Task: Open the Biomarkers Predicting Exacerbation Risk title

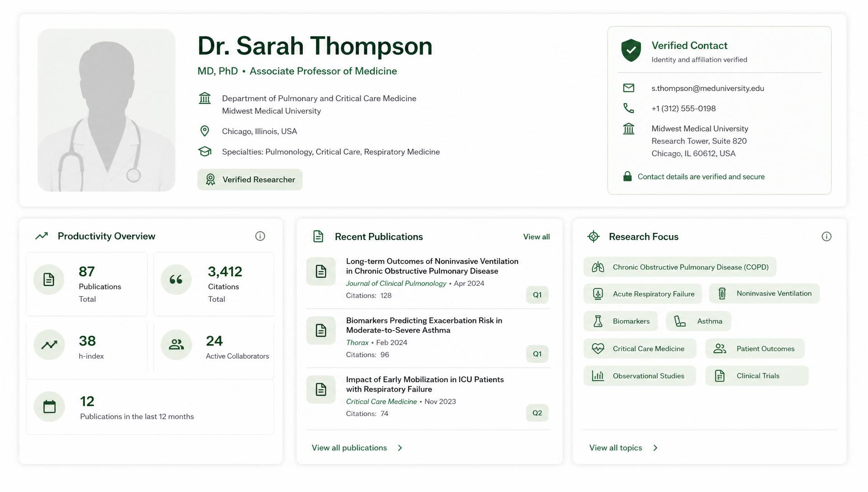Action: [424, 325]
